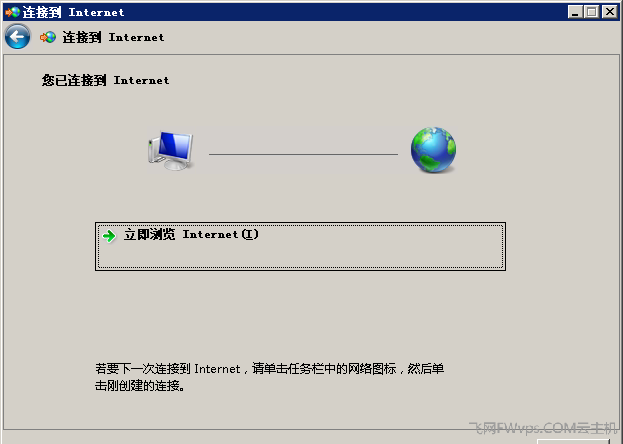The width and height of the screenshot is (623, 444).
Task: Click the heading 您已连接到 Internet
Action: [105, 80]
